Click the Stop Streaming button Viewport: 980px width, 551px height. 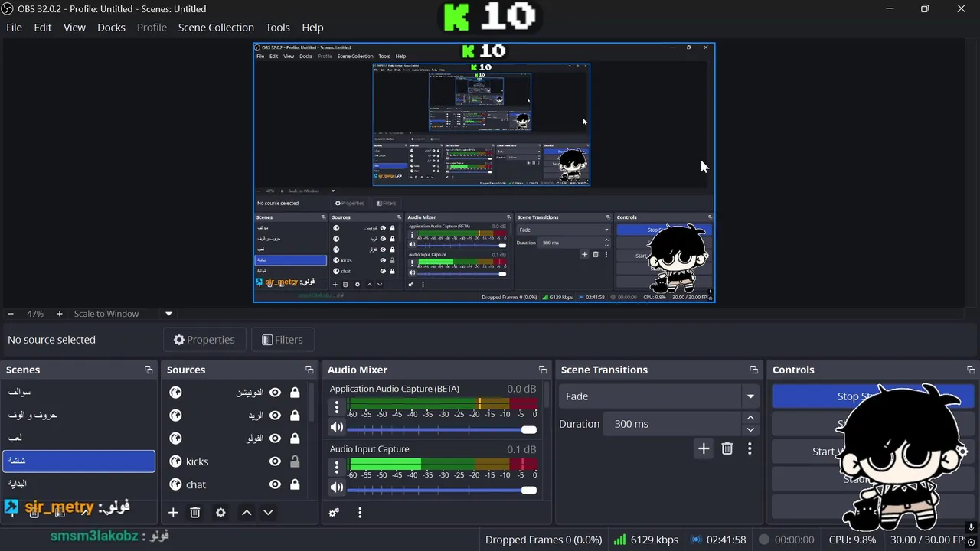[873, 396]
